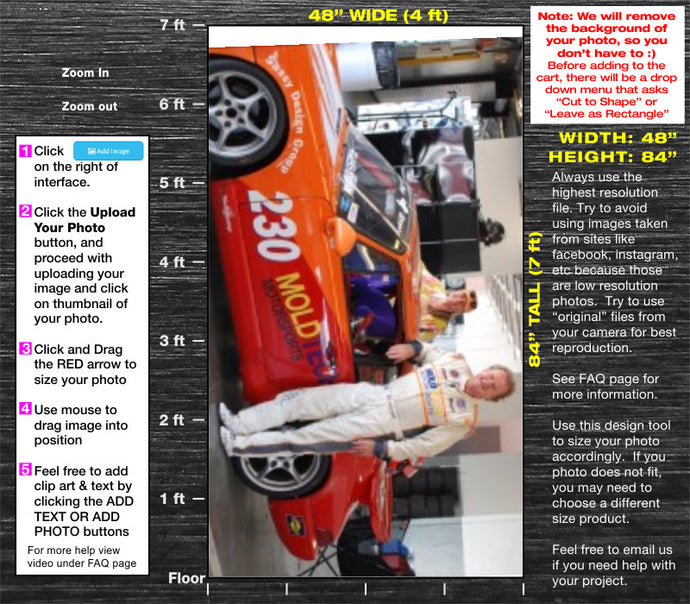This screenshot has height=604, width=690.
Task: Click the red background removal note
Action: [607, 65]
